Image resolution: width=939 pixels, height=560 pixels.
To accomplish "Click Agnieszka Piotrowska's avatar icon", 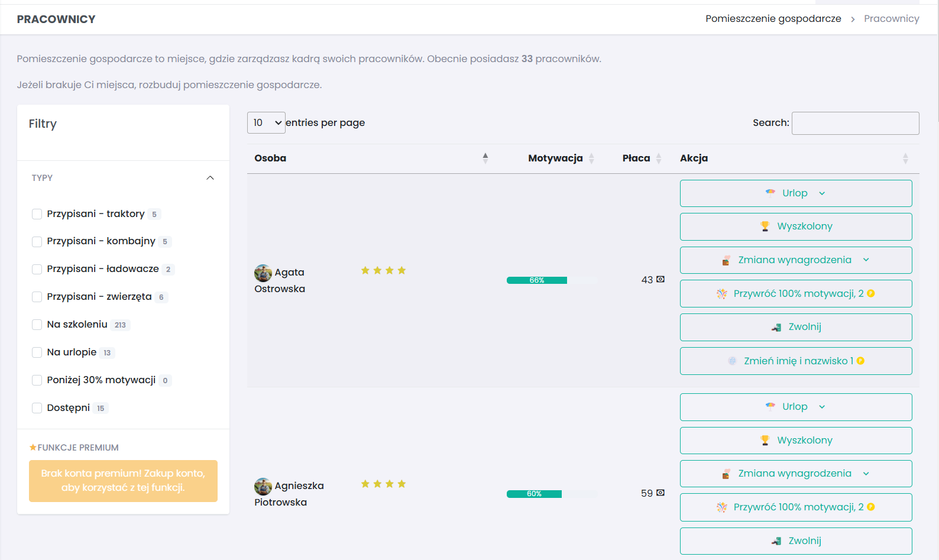I will point(263,486).
